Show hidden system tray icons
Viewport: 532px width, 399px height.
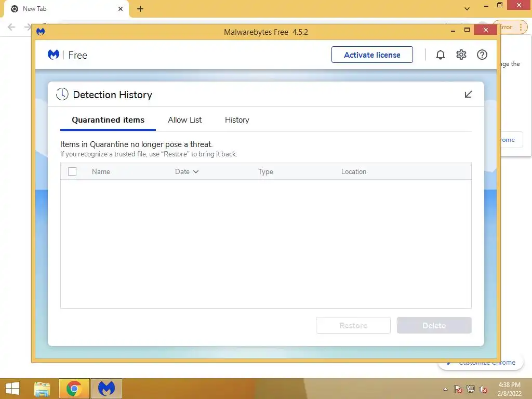(x=445, y=389)
